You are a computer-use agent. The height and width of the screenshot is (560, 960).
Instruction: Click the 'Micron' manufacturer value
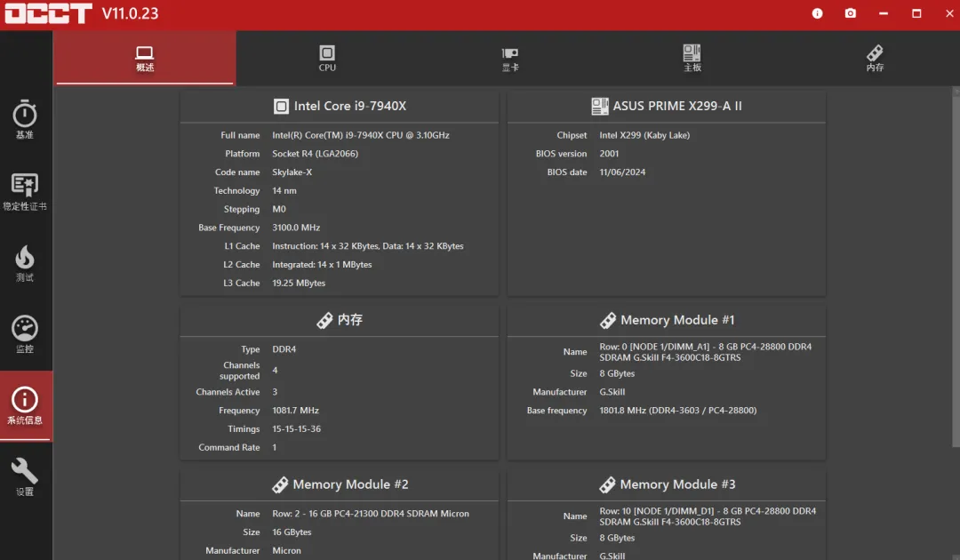tap(286, 550)
